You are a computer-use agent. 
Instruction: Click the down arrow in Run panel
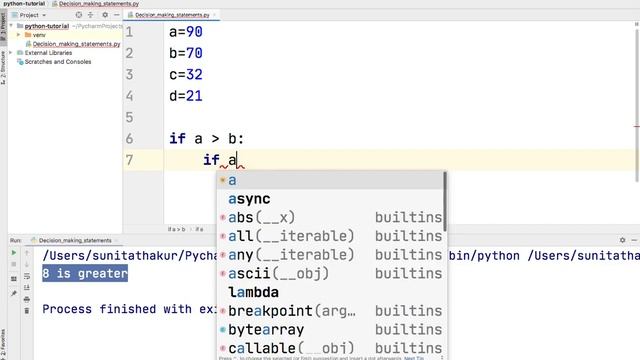pos(27,264)
